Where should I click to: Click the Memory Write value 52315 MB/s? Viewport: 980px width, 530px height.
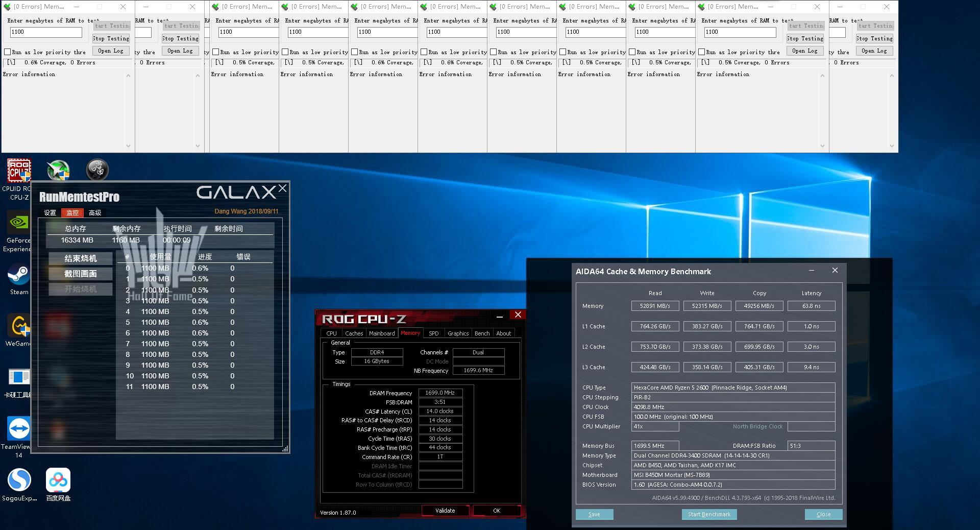coord(707,306)
